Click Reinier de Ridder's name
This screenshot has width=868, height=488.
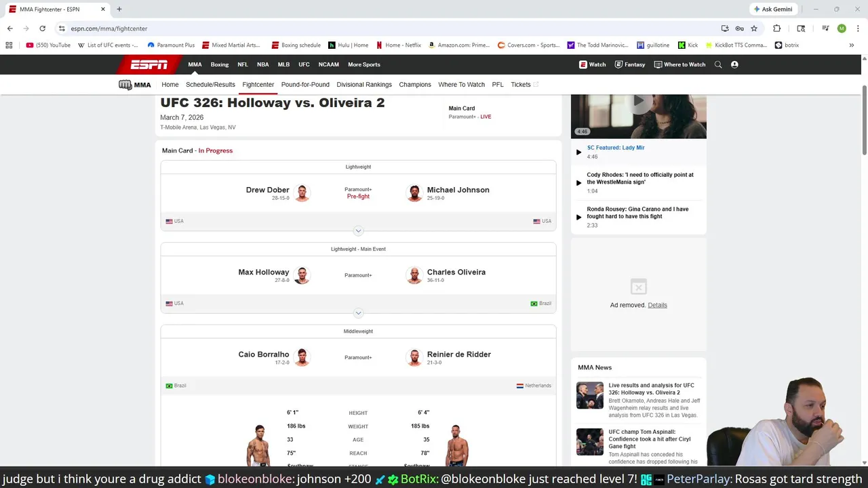[x=459, y=354]
